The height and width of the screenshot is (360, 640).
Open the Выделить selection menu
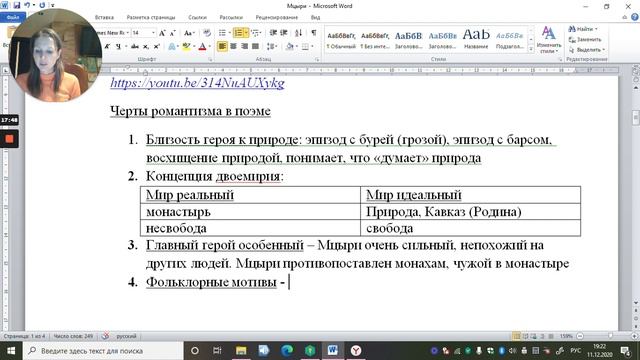pos(587,50)
